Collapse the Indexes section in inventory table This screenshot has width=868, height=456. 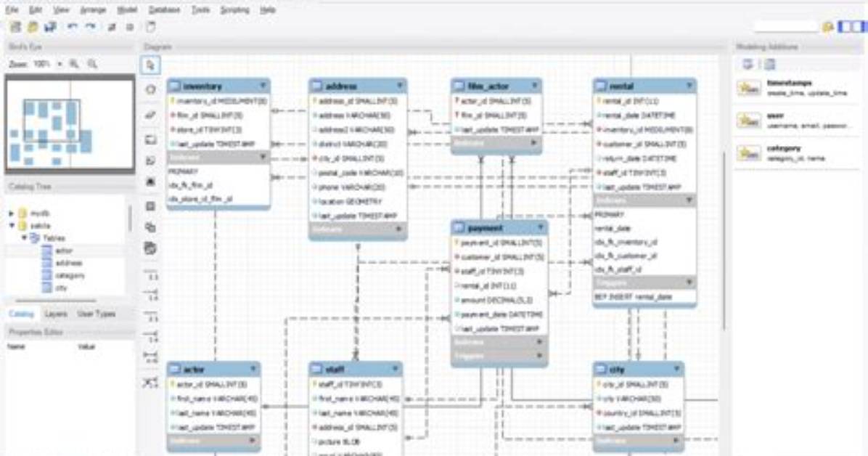(x=263, y=158)
